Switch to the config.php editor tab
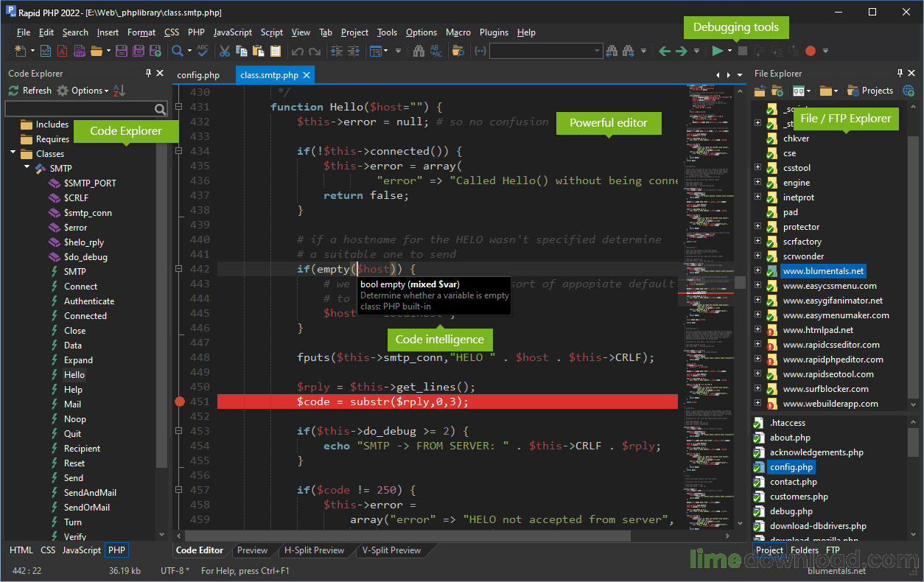This screenshot has width=924, height=582. coord(198,75)
